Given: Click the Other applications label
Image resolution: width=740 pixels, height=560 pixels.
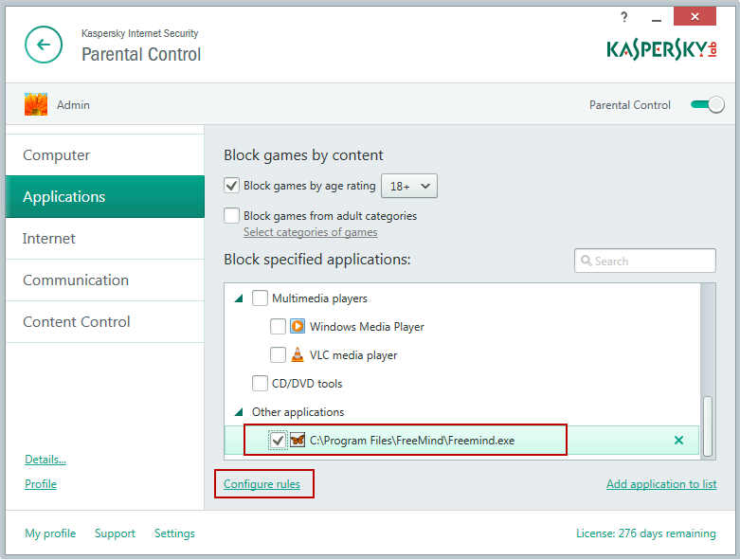Looking at the screenshot, I should pyautogui.click(x=298, y=412).
